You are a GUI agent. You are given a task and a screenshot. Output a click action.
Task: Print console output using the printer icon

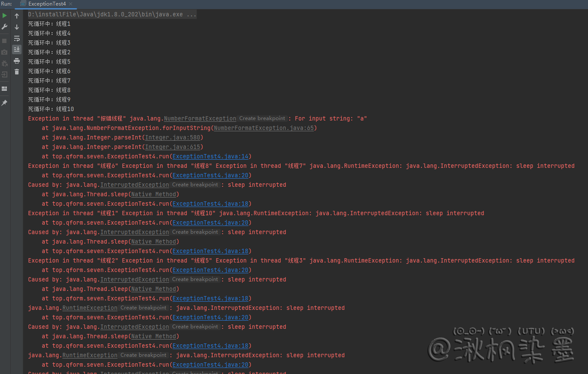pos(17,61)
